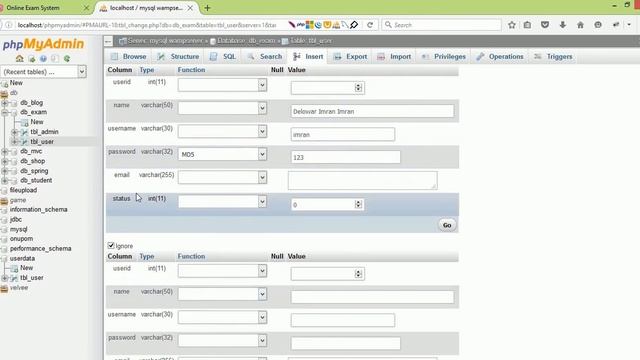Select the performance_schema database

(x=40, y=249)
